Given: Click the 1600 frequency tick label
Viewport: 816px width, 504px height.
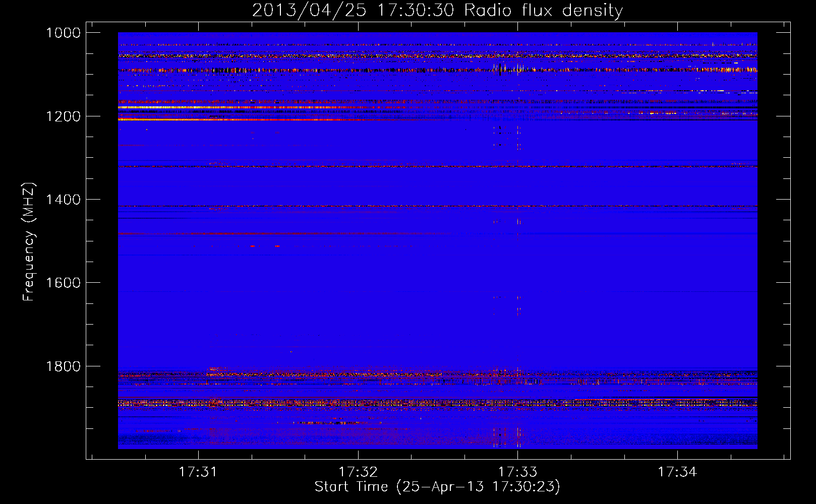Looking at the screenshot, I should click(x=63, y=283).
